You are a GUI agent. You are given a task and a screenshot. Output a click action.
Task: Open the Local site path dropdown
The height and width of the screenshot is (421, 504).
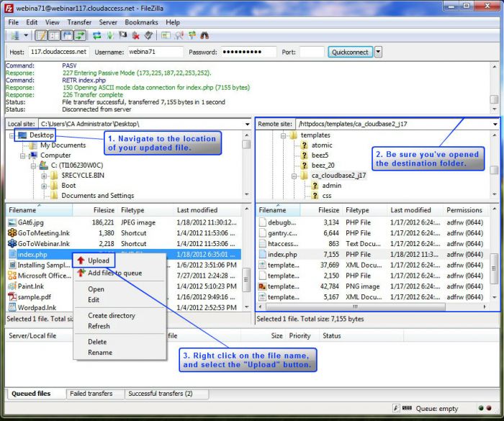click(x=247, y=124)
